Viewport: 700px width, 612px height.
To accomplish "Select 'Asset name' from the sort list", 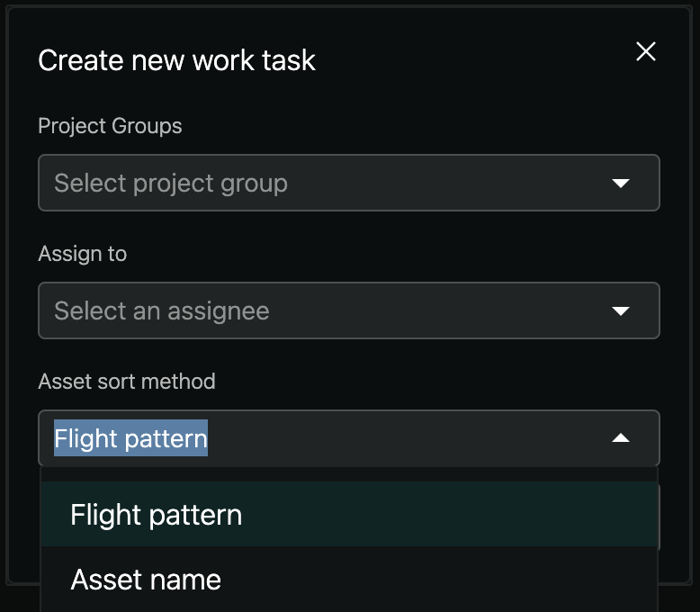I will click(146, 580).
